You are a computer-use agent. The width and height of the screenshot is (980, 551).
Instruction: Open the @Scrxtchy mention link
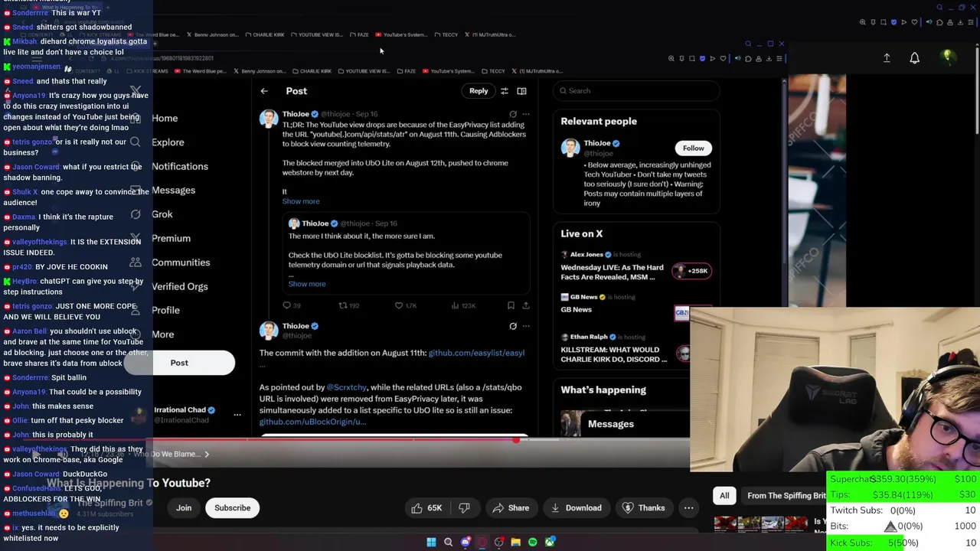(x=347, y=387)
